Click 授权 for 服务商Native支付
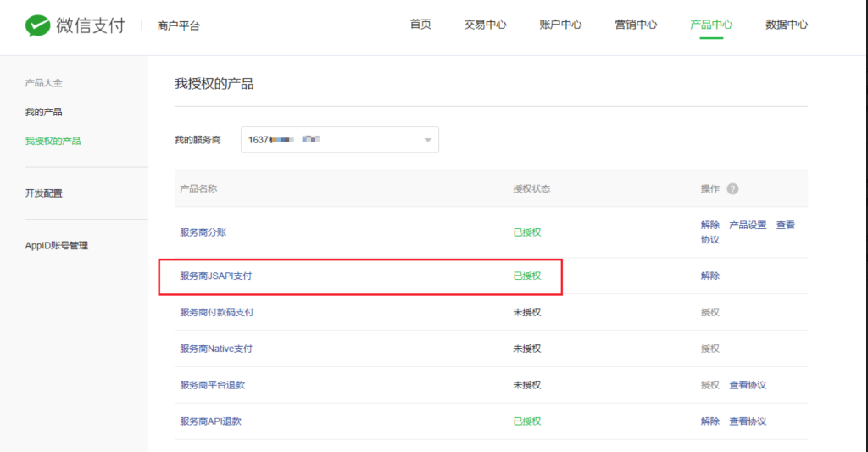This screenshot has height=452, width=868. pyautogui.click(x=709, y=349)
